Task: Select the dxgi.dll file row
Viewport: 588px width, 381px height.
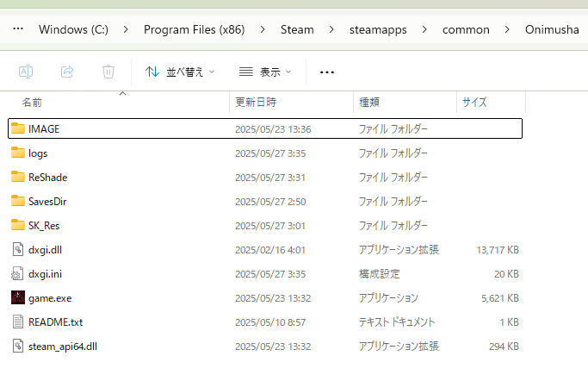Action: 265,250
